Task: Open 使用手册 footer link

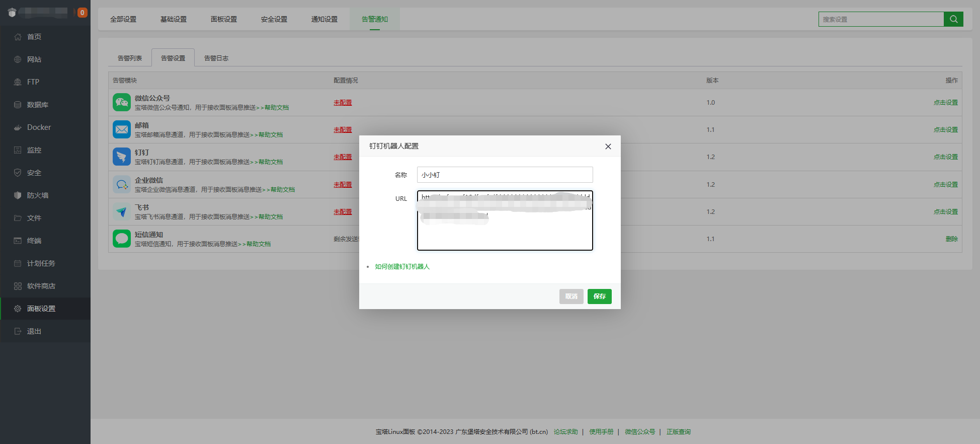Action: (x=601, y=432)
